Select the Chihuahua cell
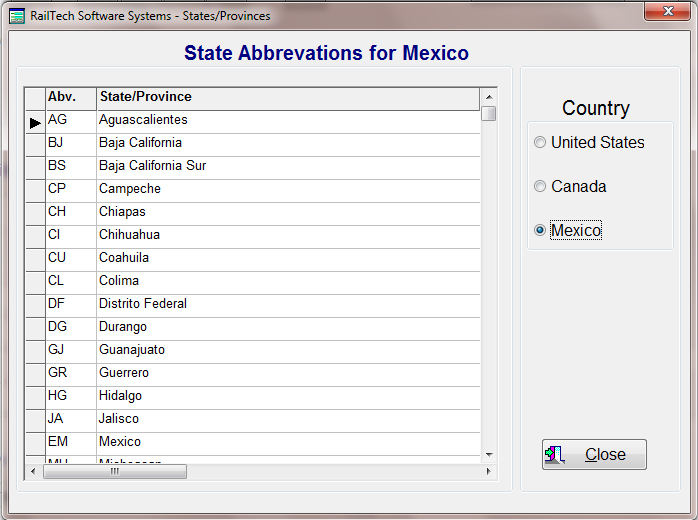 point(288,237)
